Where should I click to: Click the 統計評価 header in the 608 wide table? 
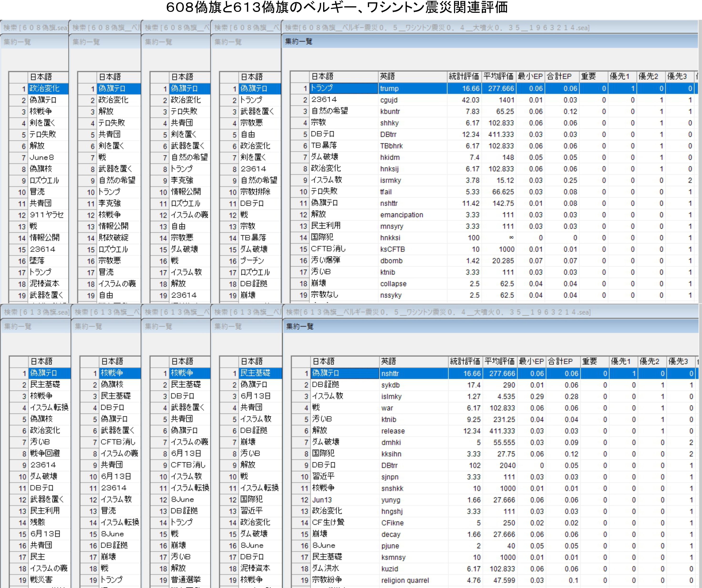pyautogui.click(x=464, y=77)
